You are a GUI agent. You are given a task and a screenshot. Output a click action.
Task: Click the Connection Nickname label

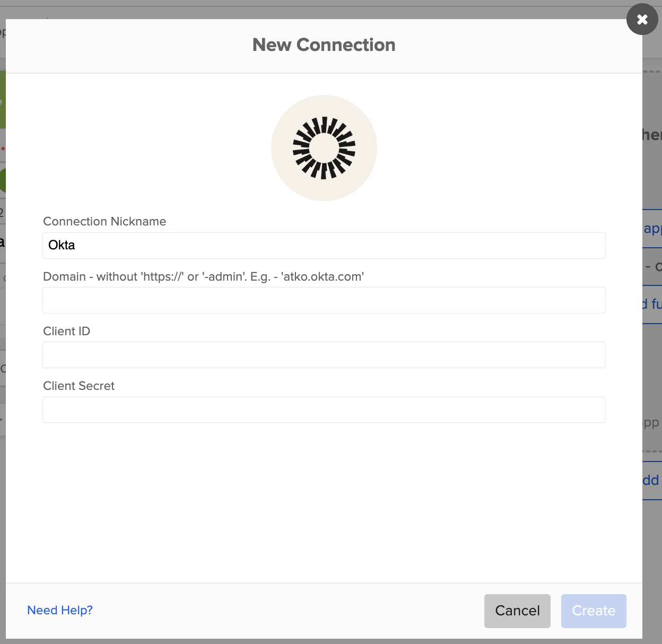pyautogui.click(x=104, y=221)
